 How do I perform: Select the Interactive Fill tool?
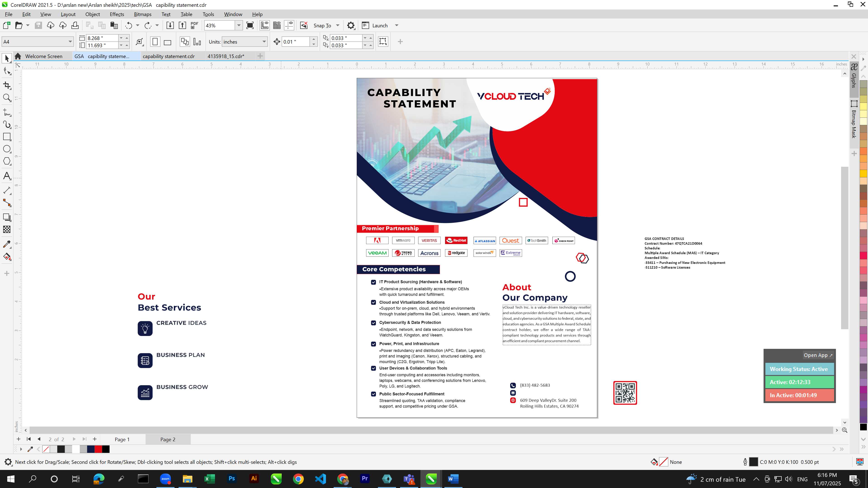tap(7, 257)
